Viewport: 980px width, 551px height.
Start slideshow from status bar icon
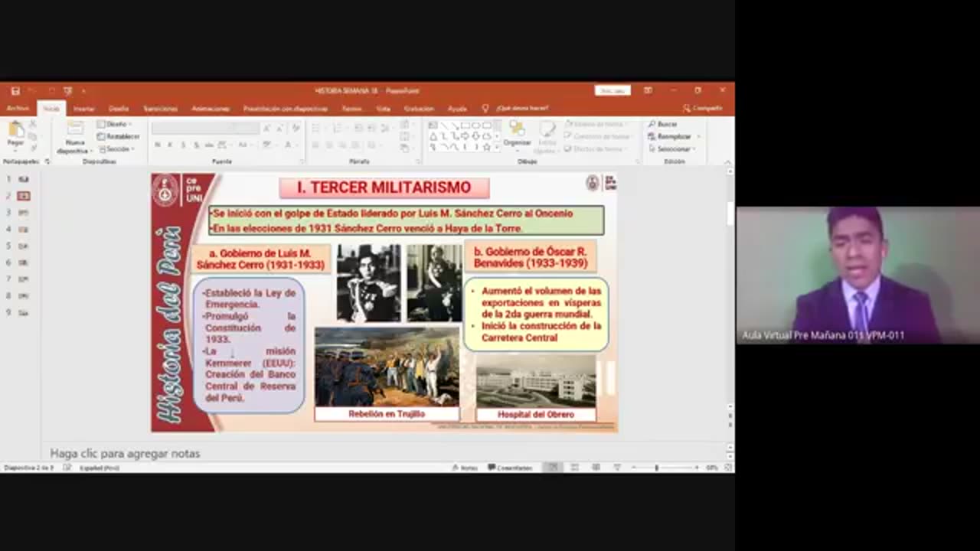pyautogui.click(x=617, y=468)
